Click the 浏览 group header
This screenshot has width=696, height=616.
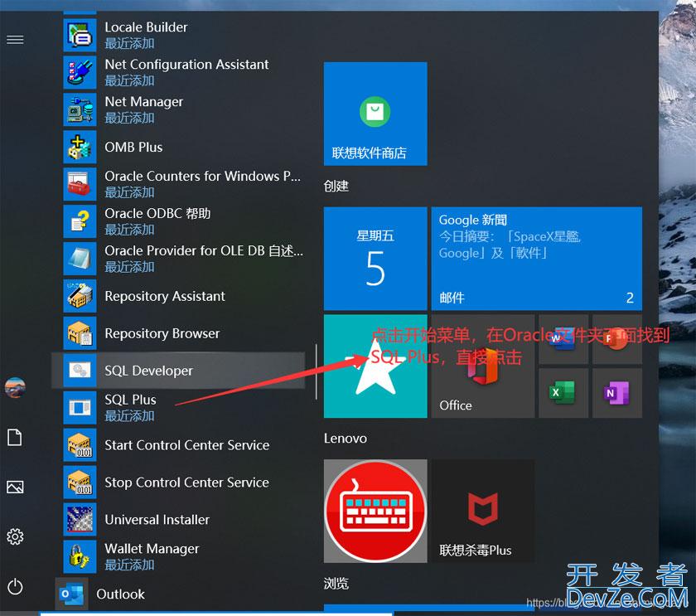(x=336, y=583)
